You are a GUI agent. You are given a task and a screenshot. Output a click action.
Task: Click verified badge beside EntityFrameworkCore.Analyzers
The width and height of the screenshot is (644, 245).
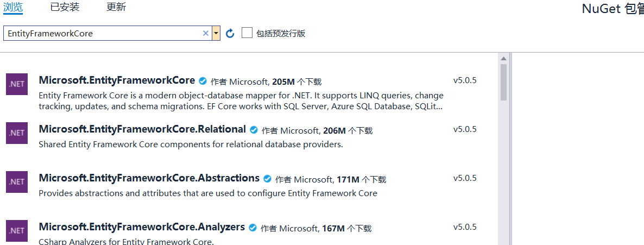tap(252, 228)
